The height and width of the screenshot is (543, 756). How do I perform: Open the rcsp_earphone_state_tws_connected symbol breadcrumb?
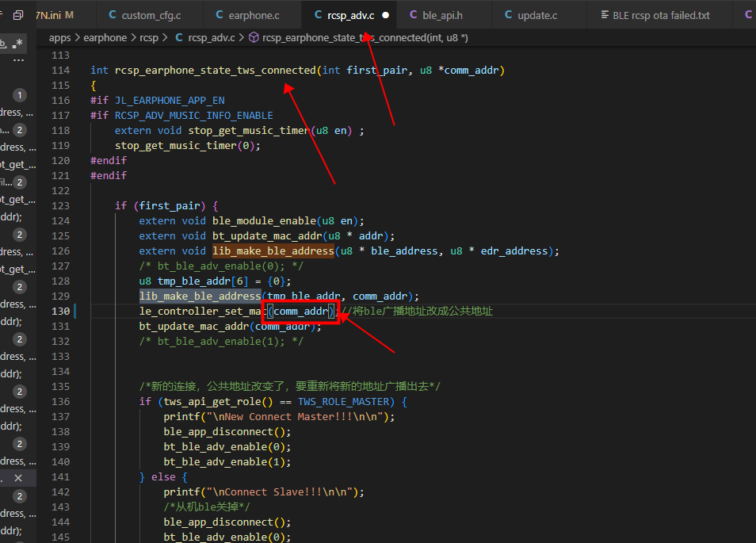(358, 37)
